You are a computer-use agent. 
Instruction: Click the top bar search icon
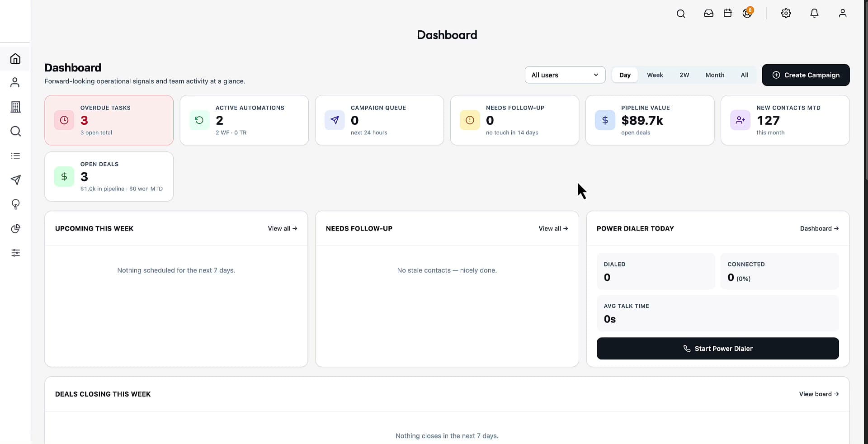681,14
